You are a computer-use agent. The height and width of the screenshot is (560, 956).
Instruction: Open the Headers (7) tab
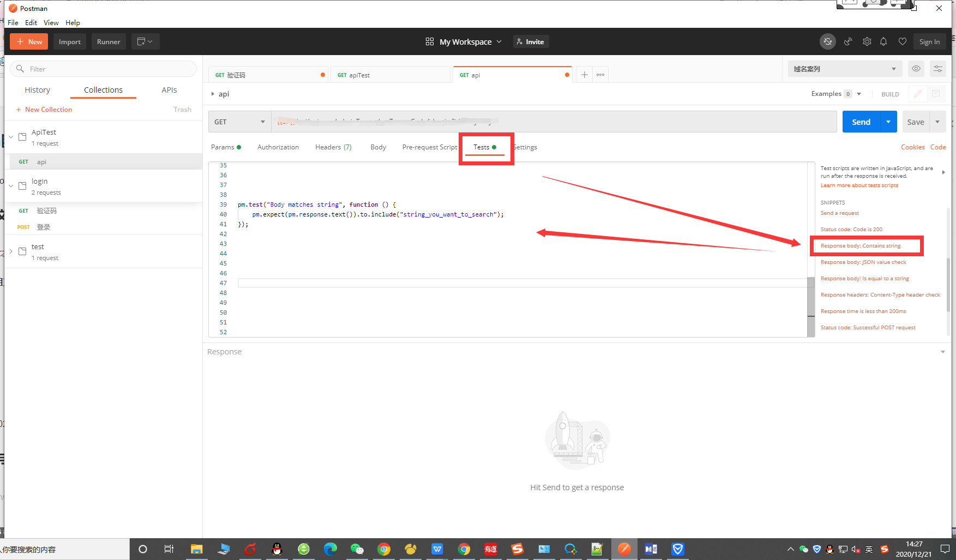click(333, 147)
